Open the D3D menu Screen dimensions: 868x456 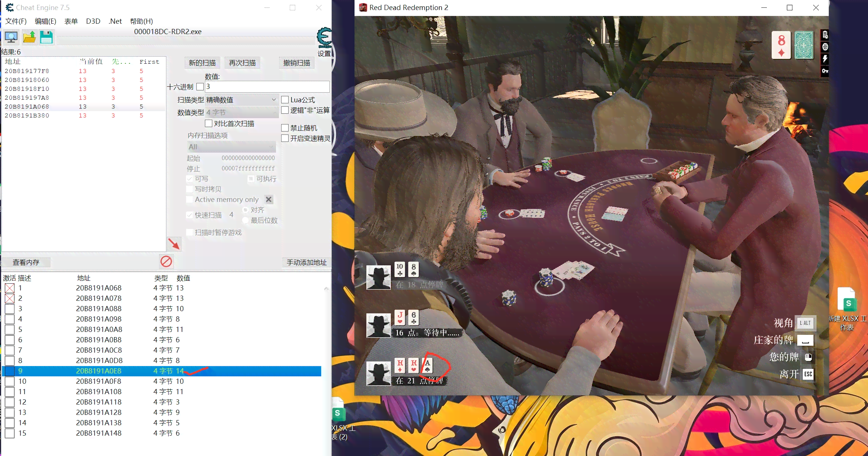93,21
